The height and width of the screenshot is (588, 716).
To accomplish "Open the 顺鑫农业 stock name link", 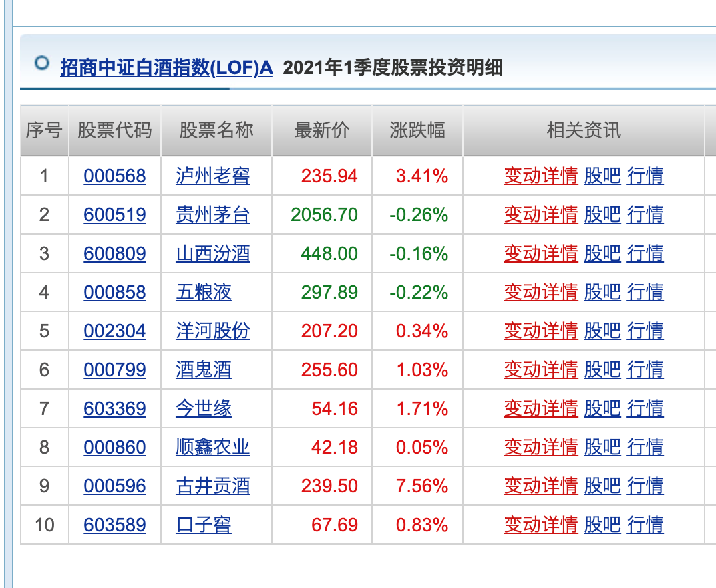I will click(213, 447).
